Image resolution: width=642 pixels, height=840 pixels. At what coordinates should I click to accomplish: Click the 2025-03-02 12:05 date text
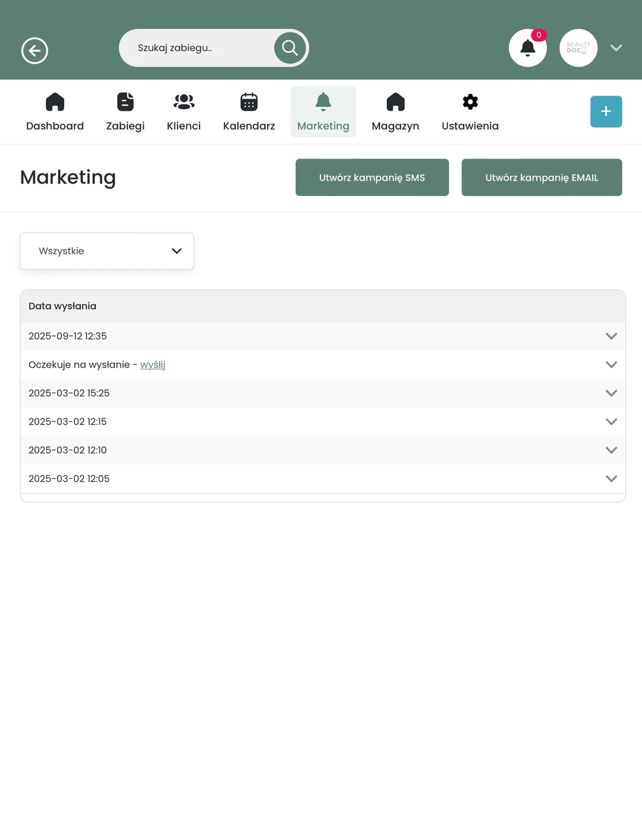click(x=69, y=479)
